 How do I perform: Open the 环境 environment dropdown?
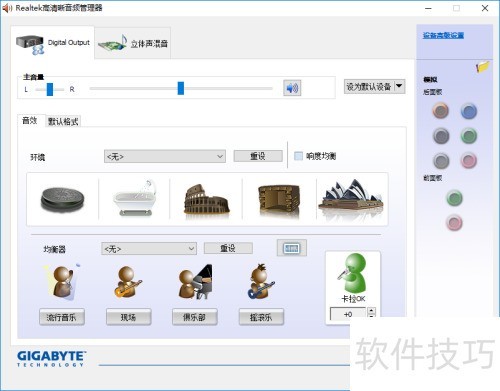point(165,156)
